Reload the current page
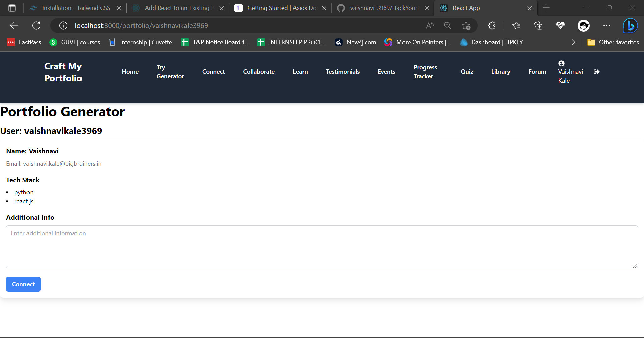This screenshot has height=338, width=644. coord(36,25)
